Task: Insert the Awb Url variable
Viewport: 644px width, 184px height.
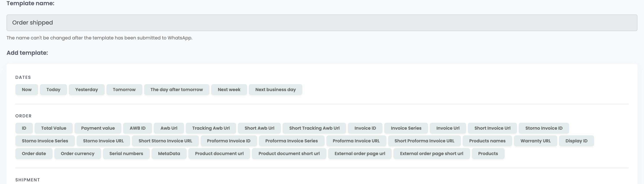Action: click(169, 128)
